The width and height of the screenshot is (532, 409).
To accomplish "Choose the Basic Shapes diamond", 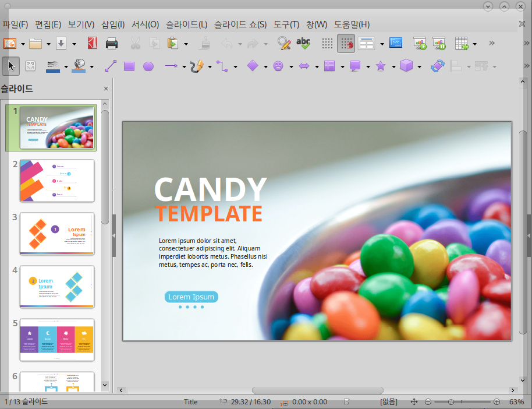I will 253,66.
